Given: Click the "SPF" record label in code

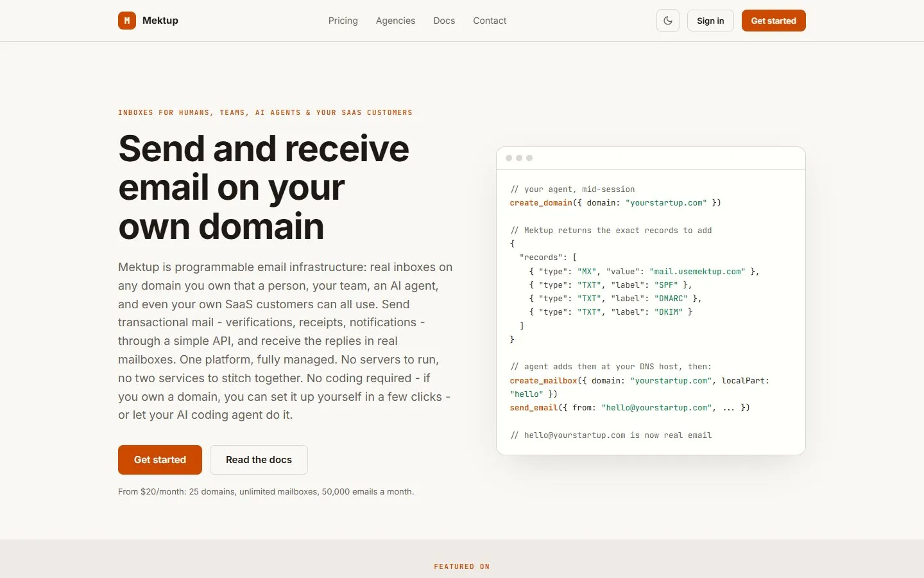Looking at the screenshot, I should [x=666, y=285].
